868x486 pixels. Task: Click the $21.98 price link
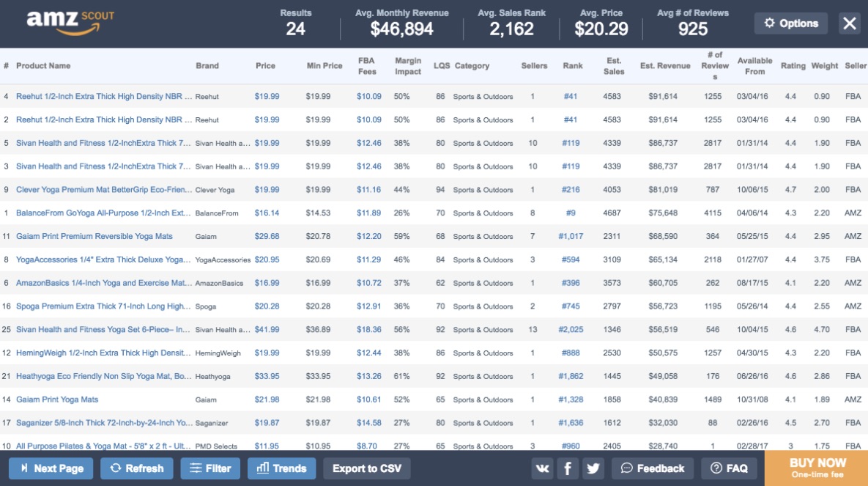point(267,399)
